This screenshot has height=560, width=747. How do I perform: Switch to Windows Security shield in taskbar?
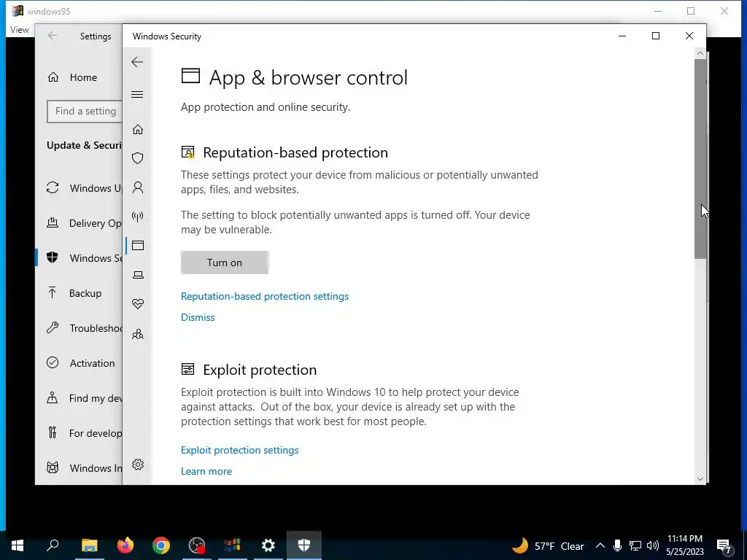pos(304,545)
